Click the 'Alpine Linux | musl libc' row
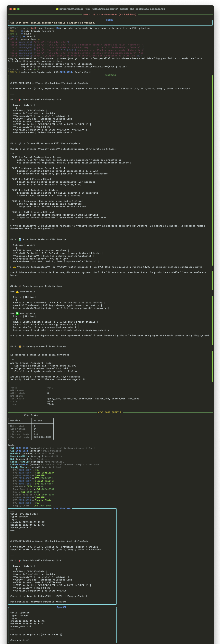Screen dimensions: 220x644 61,330
